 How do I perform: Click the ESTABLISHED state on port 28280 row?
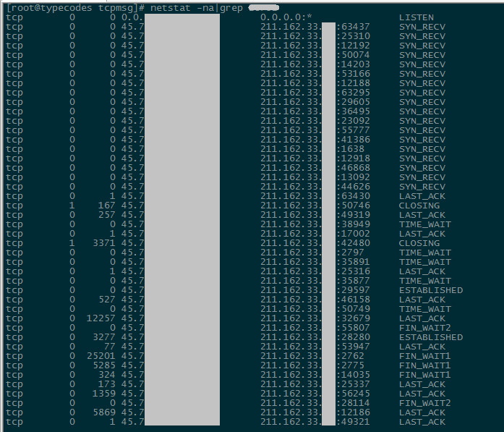pyautogui.click(x=431, y=337)
